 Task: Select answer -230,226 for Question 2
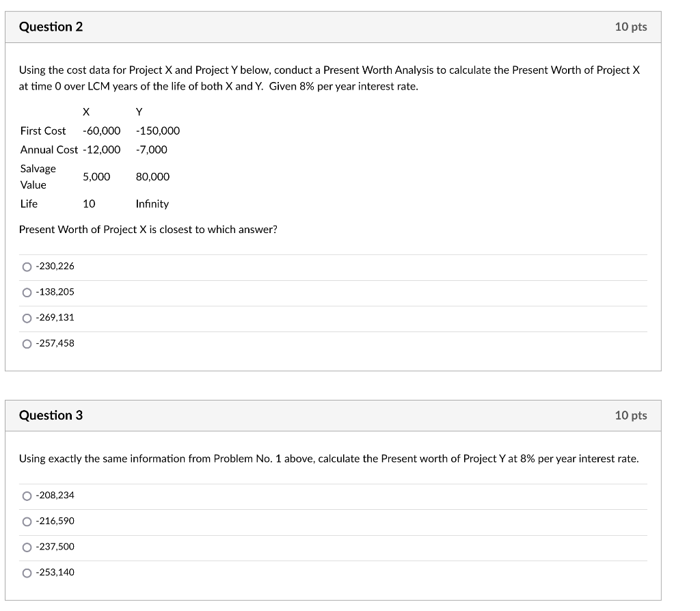pos(27,267)
